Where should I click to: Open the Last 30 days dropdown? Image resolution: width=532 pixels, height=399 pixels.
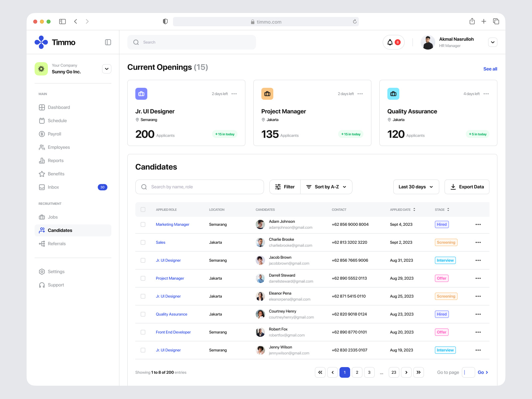pos(416,187)
